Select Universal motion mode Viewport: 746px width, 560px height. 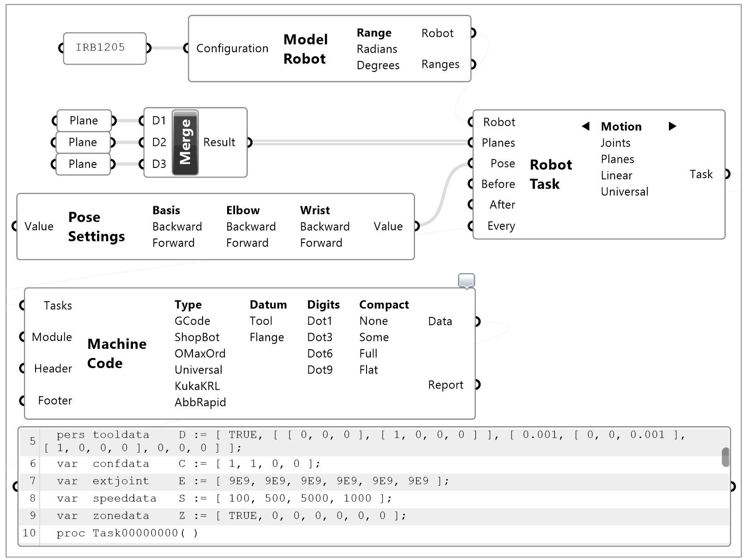coord(625,191)
